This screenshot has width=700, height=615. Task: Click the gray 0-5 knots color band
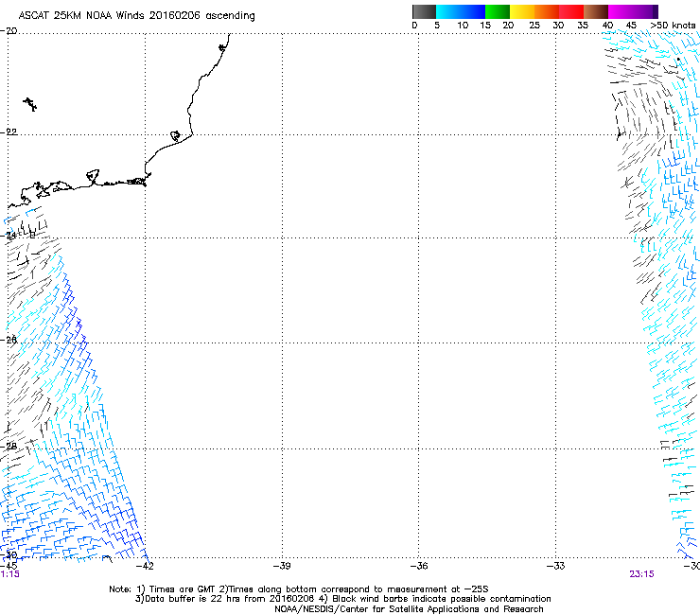pos(424,11)
